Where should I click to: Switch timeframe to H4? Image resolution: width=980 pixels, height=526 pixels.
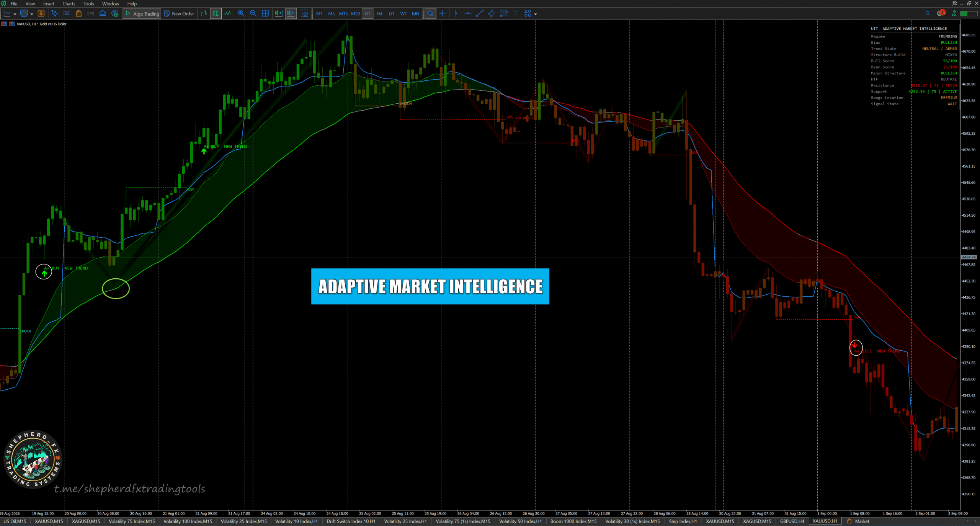379,13
